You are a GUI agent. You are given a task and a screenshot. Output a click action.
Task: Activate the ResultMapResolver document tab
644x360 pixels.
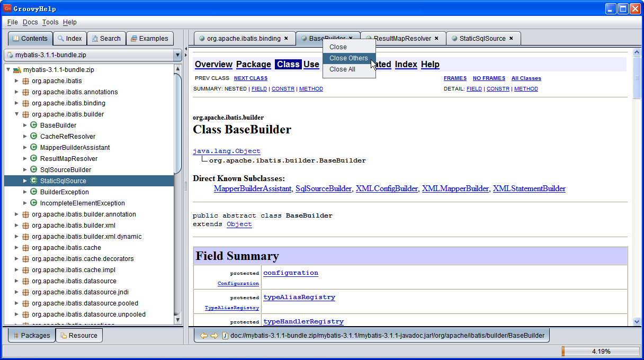(402, 38)
